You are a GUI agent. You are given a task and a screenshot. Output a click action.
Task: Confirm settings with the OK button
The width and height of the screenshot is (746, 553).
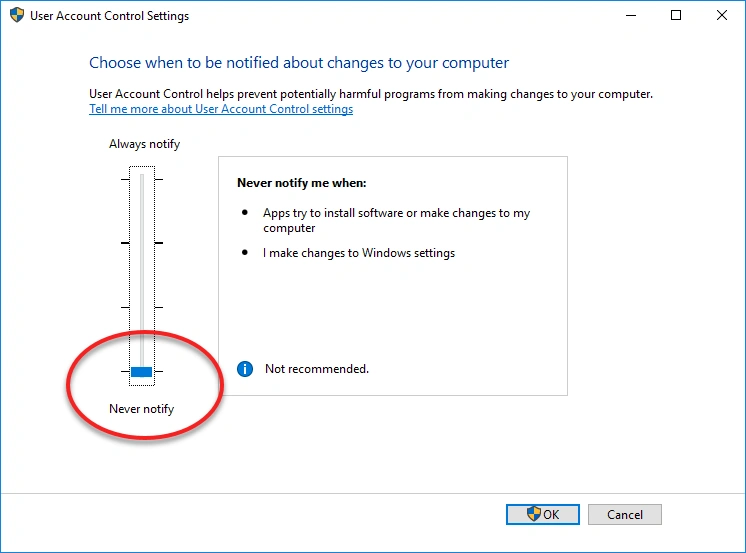[543, 514]
